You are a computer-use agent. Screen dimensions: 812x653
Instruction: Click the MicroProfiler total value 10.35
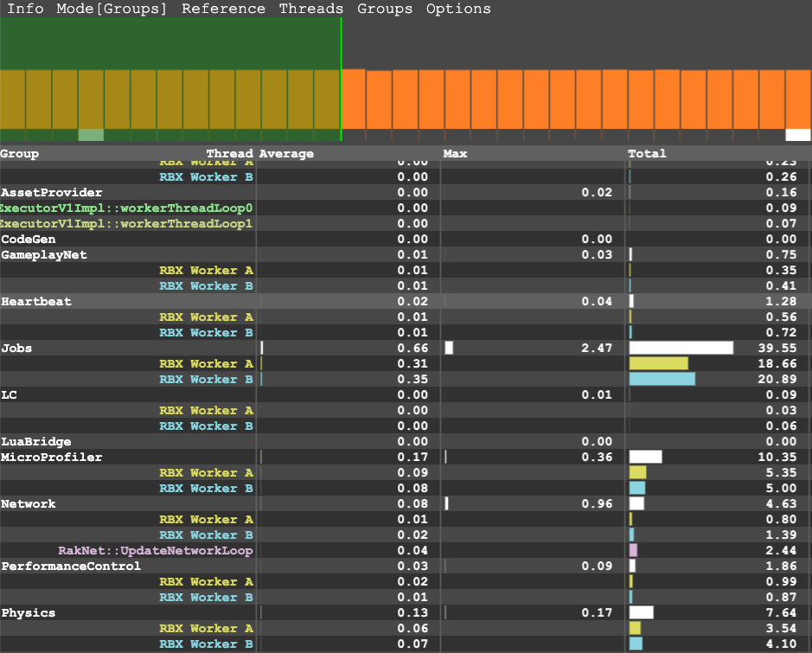777,458
